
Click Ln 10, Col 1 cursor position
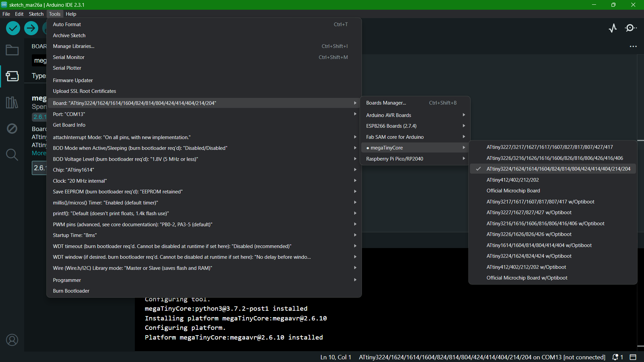(x=336, y=357)
